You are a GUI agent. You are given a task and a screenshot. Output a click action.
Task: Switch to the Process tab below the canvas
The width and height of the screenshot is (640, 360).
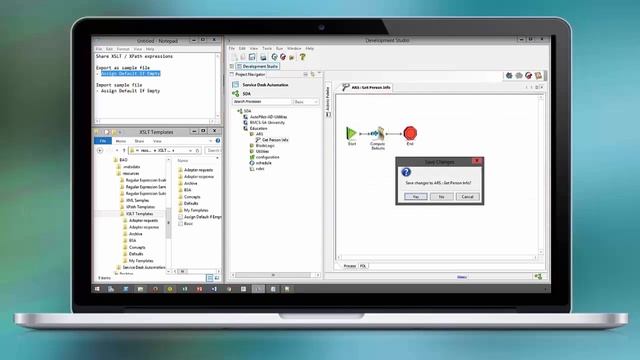pyautogui.click(x=349, y=266)
